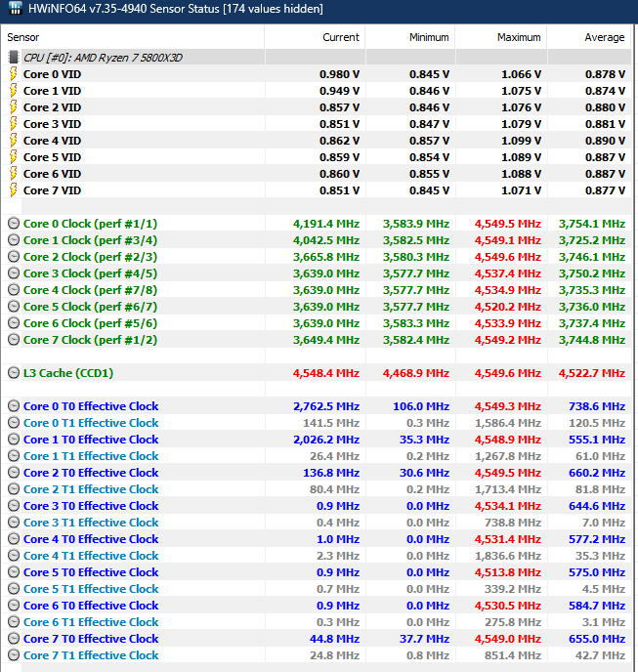This screenshot has height=672, width=638.
Task: Click the 1,836.6 MHz maximum Core 4 T1 value
Action: [508, 556]
